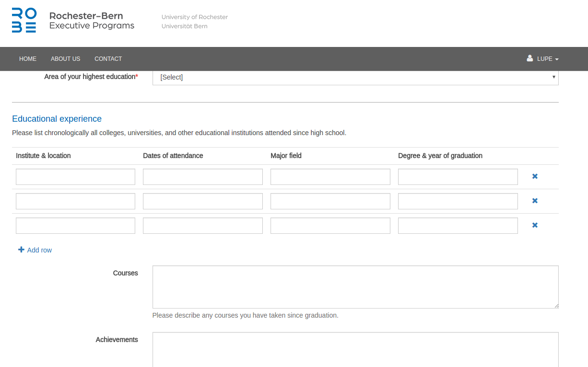This screenshot has width=588, height=367.
Task: Go to the HOME menu item
Action: coord(28,59)
